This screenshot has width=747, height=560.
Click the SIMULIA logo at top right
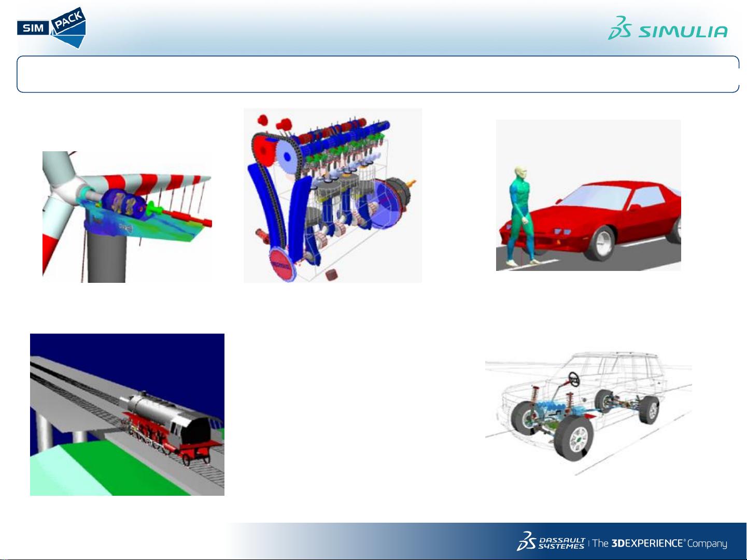point(668,28)
